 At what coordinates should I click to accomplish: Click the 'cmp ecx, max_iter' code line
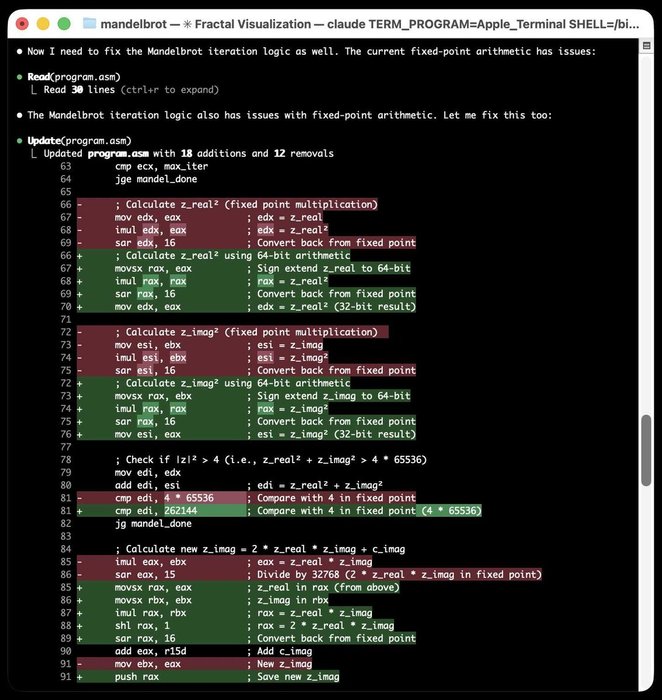(161, 166)
